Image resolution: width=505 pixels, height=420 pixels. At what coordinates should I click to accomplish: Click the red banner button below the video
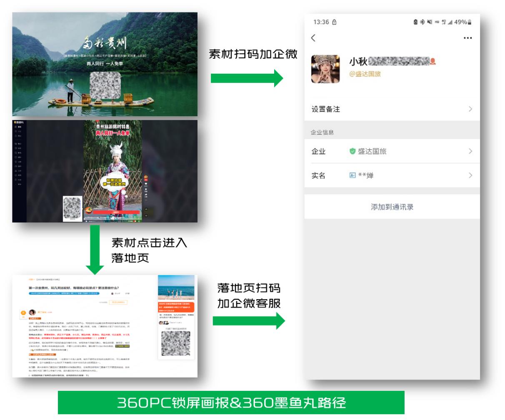pyautogui.click(x=116, y=212)
